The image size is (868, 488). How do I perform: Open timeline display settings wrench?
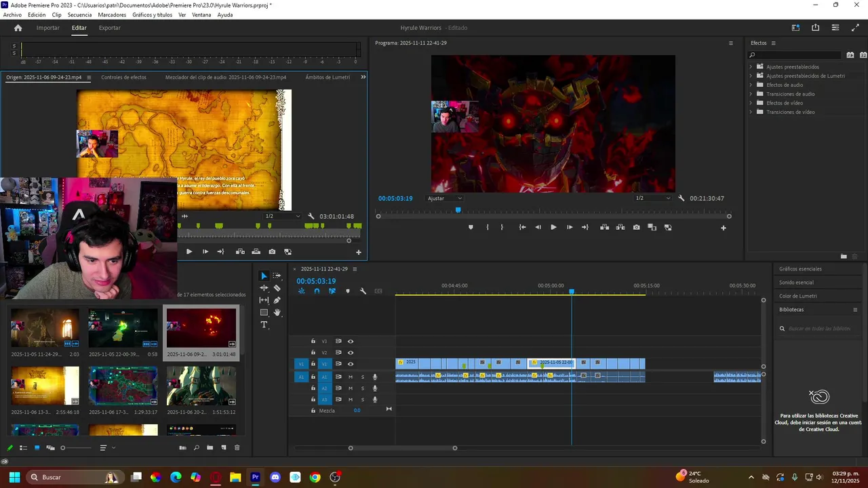[363, 291]
